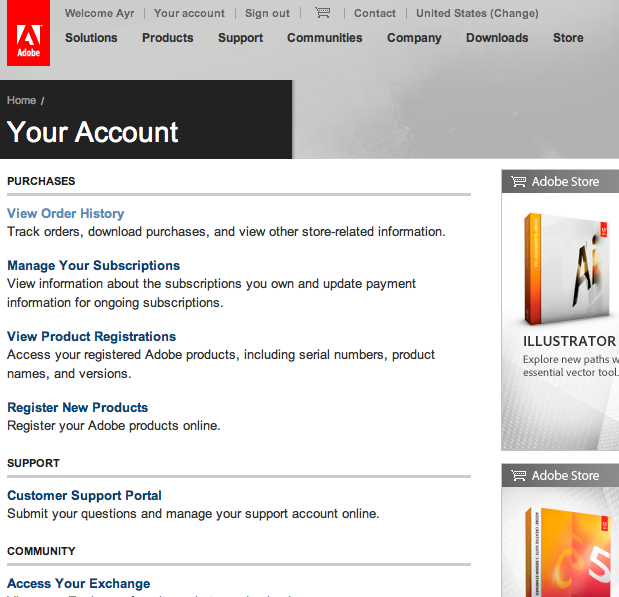Click the PURCHASES section heading
Viewport: 619px width, 597px height.
click(41, 181)
